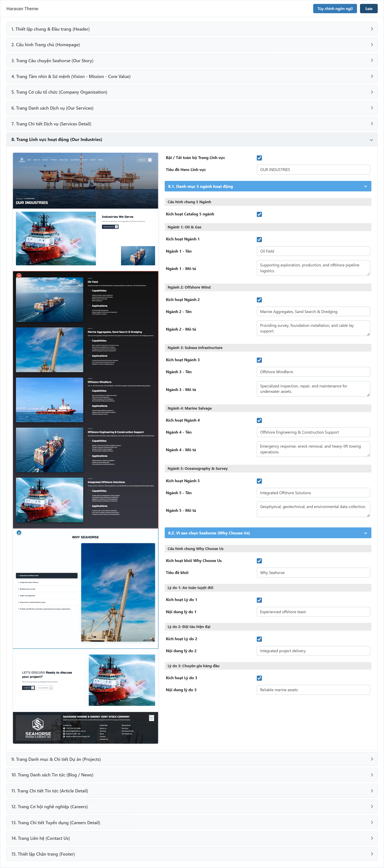The image size is (384, 868).
Task: Toggle Bật / Tắt toàn bộ Trang Lĩnh vực
Action: click(x=259, y=158)
